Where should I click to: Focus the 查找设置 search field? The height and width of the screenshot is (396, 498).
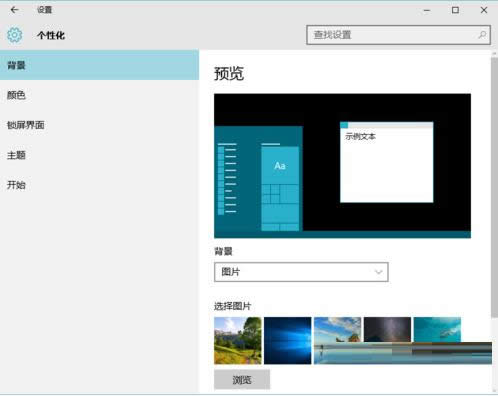pyautogui.click(x=398, y=35)
